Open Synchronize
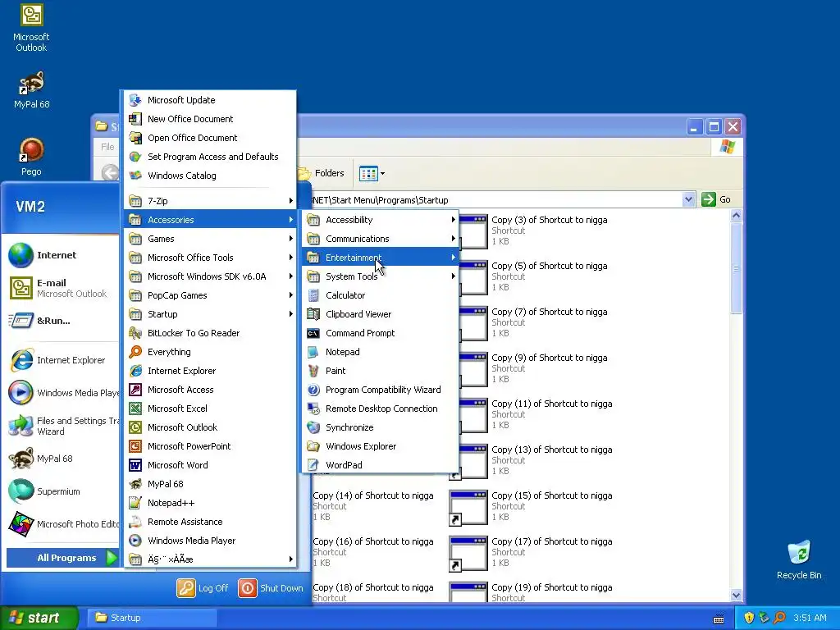 point(381,427)
